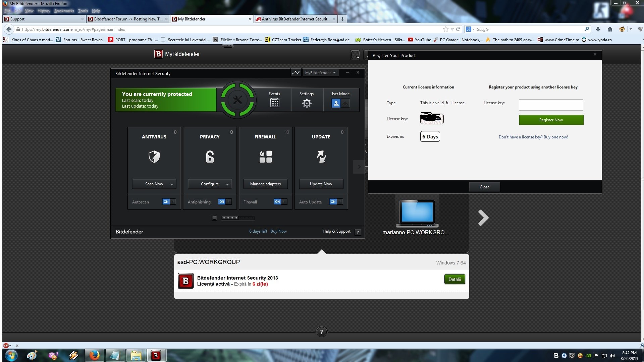Switch to Support tab

tap(44, 19)
